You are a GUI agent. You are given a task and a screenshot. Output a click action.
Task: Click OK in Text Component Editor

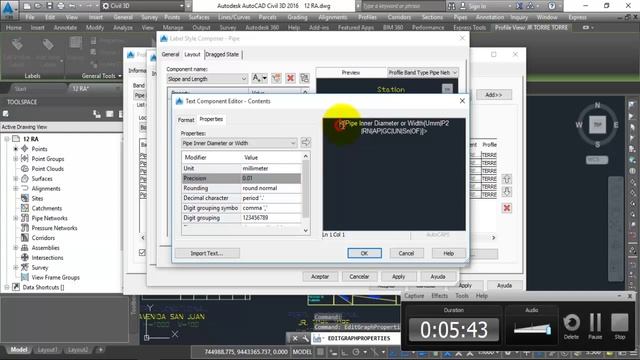tap(364, 253)
